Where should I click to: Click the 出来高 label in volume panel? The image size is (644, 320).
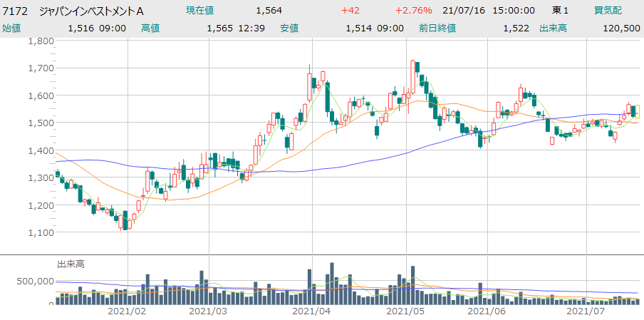click(71, 264)
